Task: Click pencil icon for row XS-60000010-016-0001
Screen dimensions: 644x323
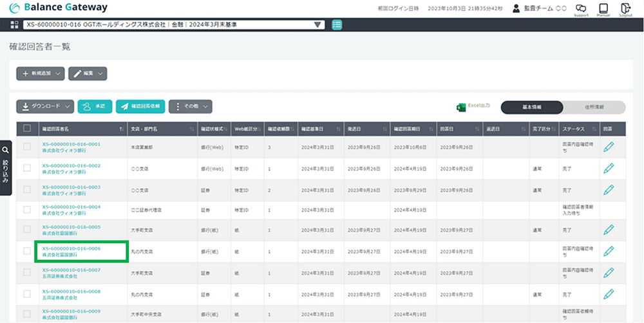Action: 609,147
